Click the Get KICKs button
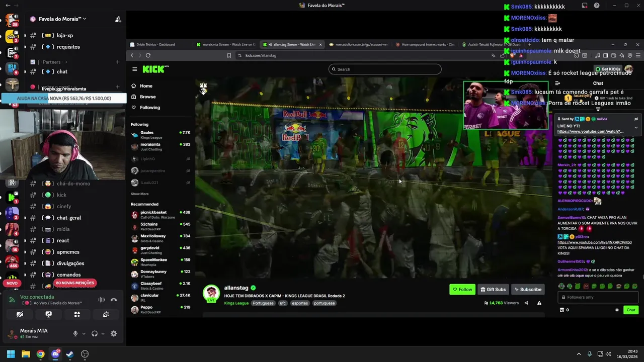The width and height of the screenshot is (644, 362). click(x=608, y=69)
